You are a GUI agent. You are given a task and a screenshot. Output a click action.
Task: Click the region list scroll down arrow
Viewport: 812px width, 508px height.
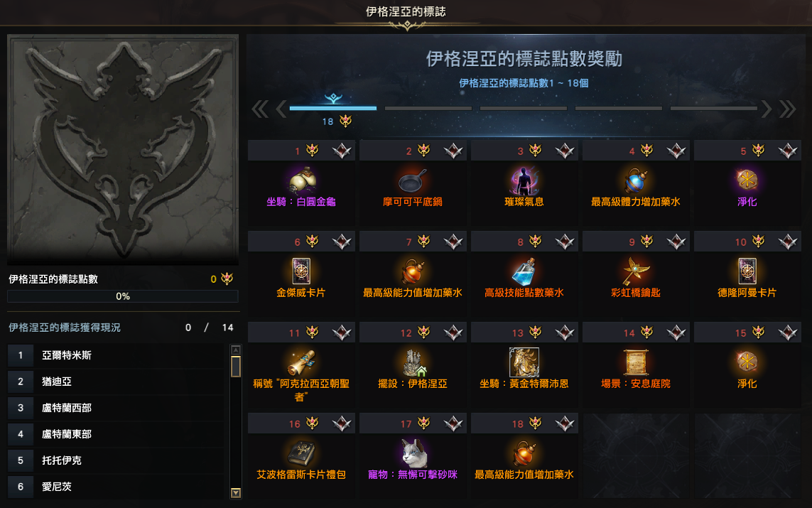pos(236,492)
